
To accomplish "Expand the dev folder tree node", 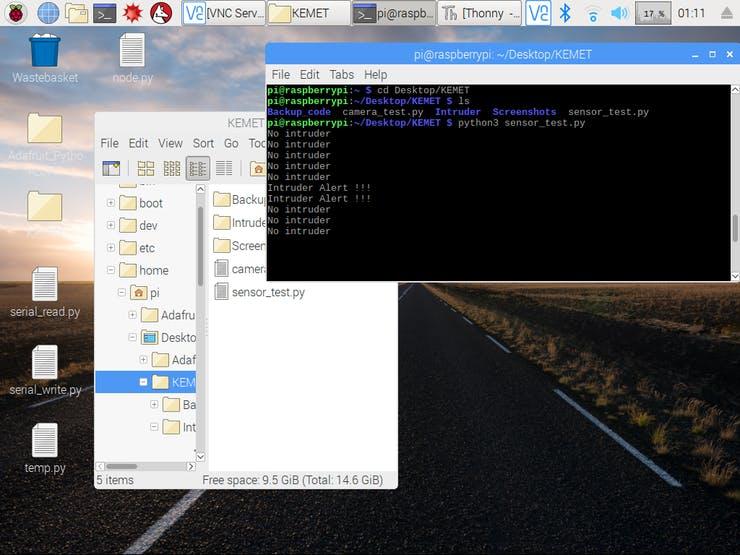I will click(x=110, y=225).
